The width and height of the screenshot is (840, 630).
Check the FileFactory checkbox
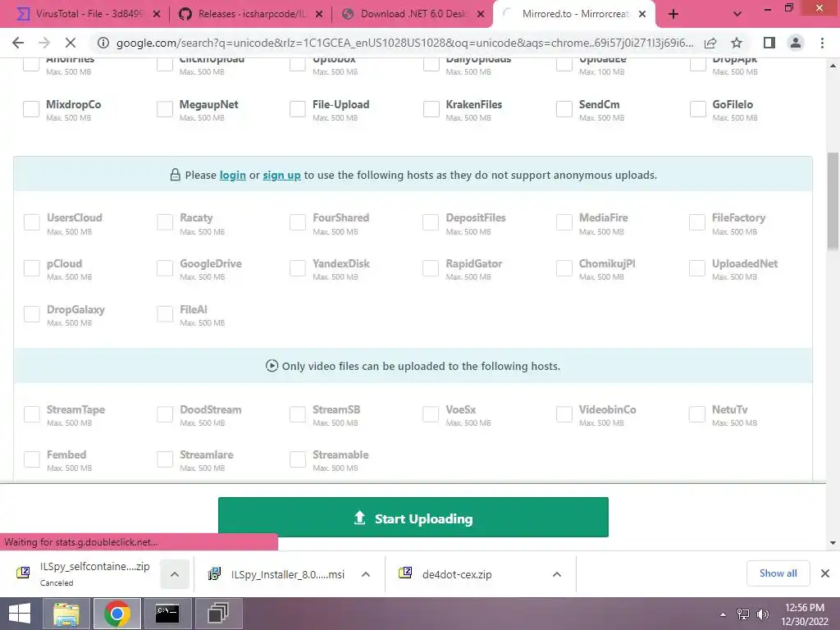tap(697, 222)
